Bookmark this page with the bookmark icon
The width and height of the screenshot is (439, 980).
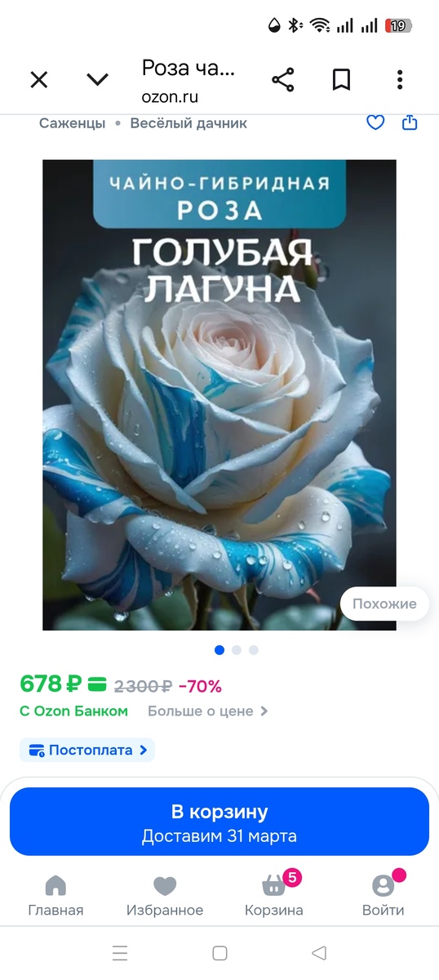341,79
